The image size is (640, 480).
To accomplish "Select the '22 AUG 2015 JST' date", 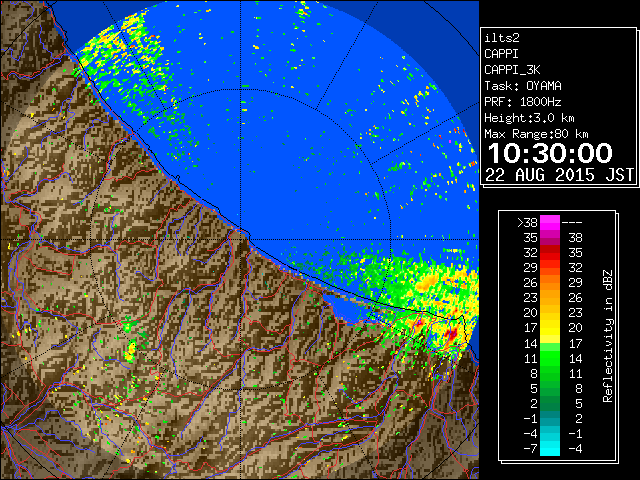I will coord(559,175).
